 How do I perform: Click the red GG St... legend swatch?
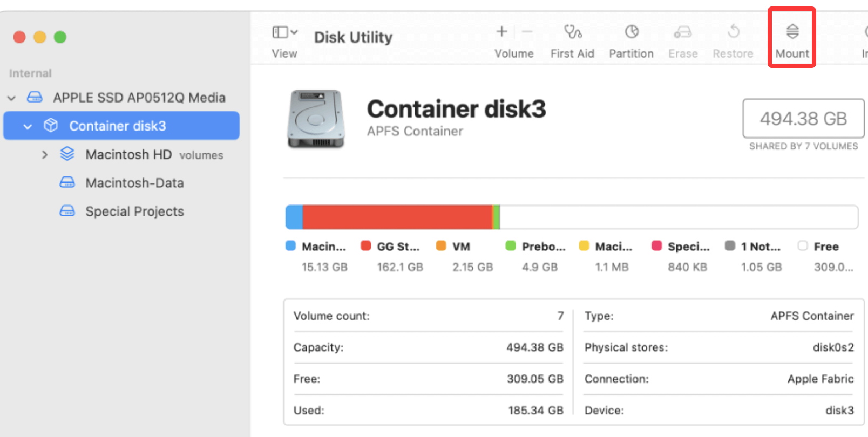(365, 245)
